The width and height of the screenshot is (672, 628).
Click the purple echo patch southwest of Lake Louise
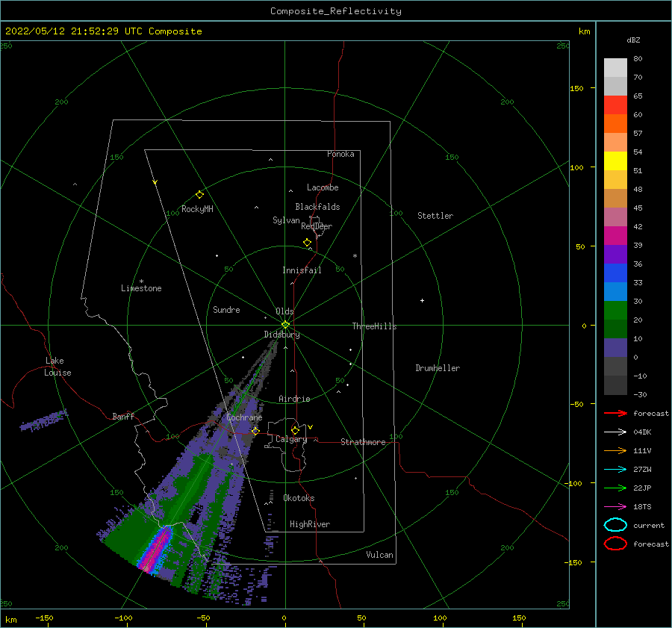(x=44, y=421)
